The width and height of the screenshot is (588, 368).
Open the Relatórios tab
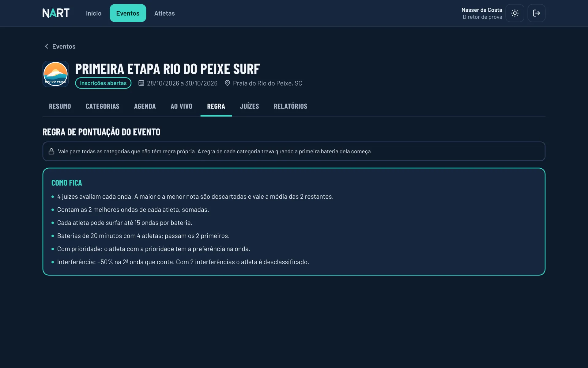pos(290,106)
